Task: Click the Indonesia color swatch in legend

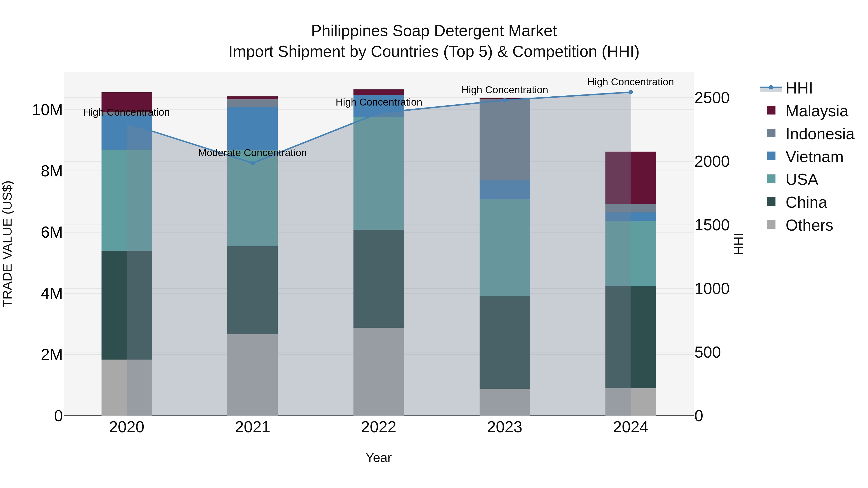Action: [771, 133]
